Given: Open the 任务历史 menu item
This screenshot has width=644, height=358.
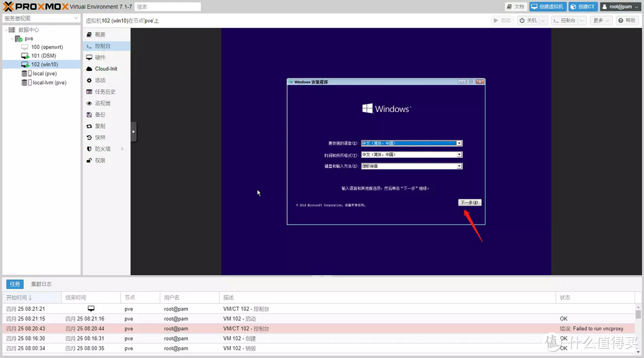Looking at the screenshot, I should pos(106,92).
